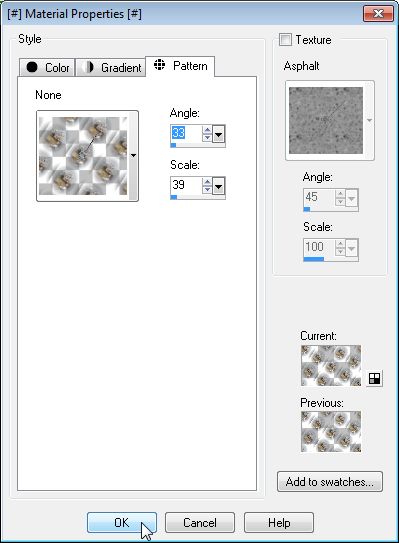Click the dotted Pattern tab icon
Image resolution: width=399 pixels, height=543 pixels.
click(x=159, y=64)
